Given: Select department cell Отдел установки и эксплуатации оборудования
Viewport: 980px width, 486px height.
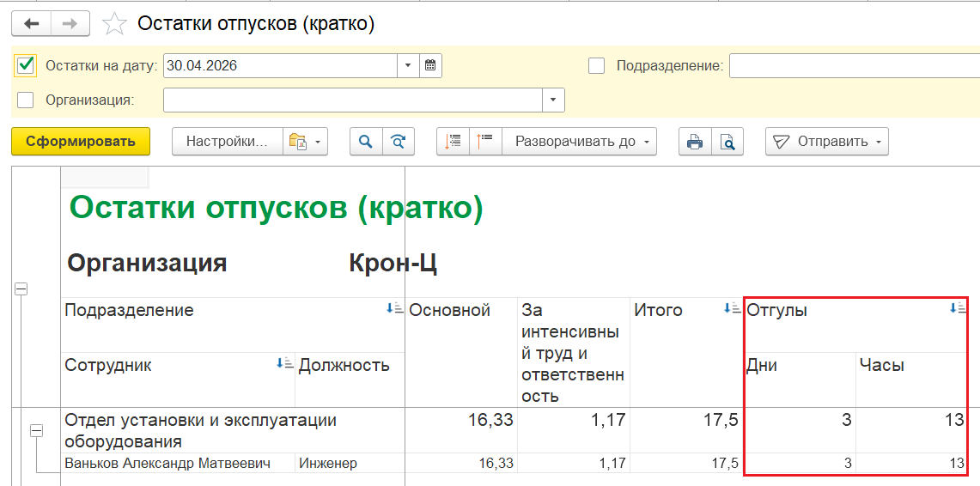Looking at the screenshot, I should pos(233,430).
